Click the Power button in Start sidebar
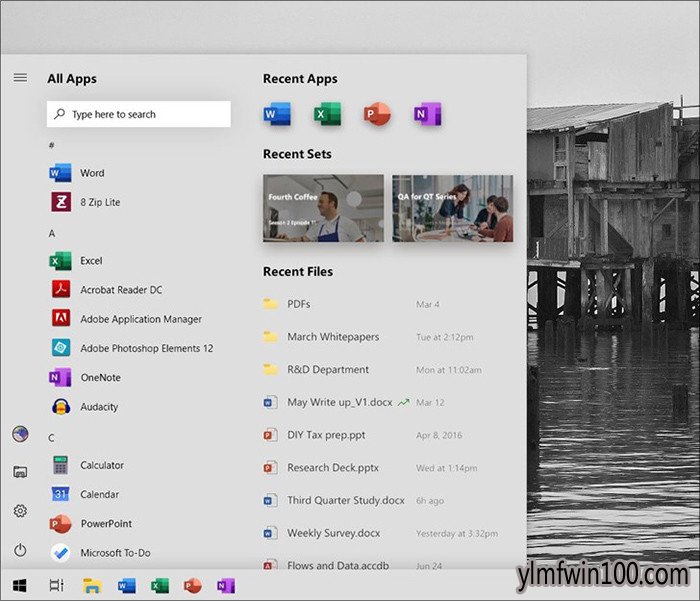Image resolution: width=700 pixels, height=601 pixels. (20, 550)
